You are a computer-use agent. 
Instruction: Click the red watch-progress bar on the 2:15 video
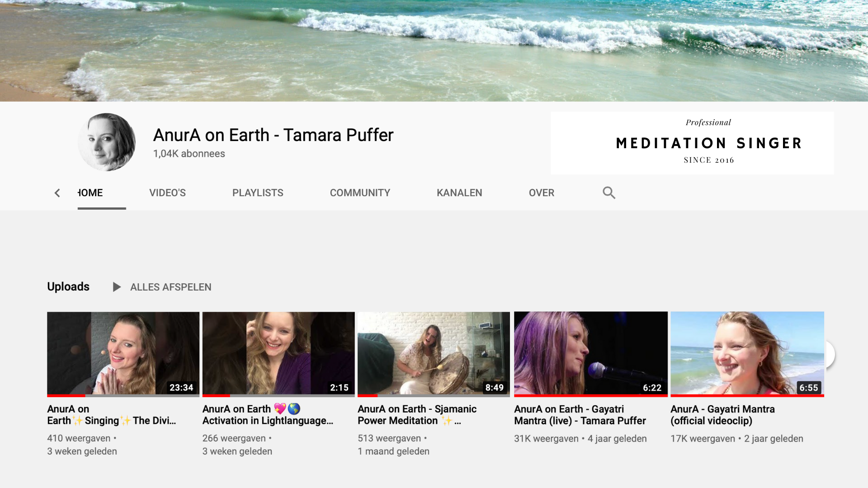click(216, 396)
